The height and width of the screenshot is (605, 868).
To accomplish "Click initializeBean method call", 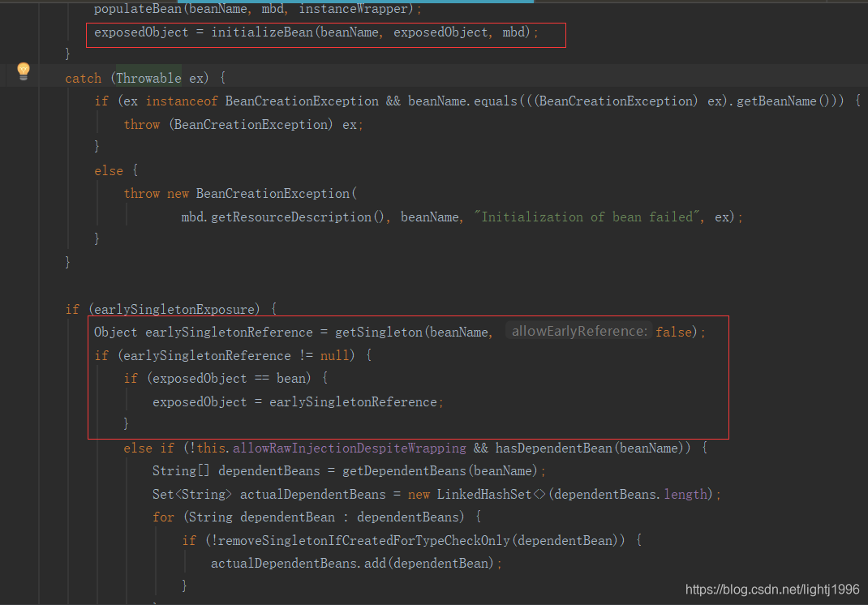I will click(262, 32).
